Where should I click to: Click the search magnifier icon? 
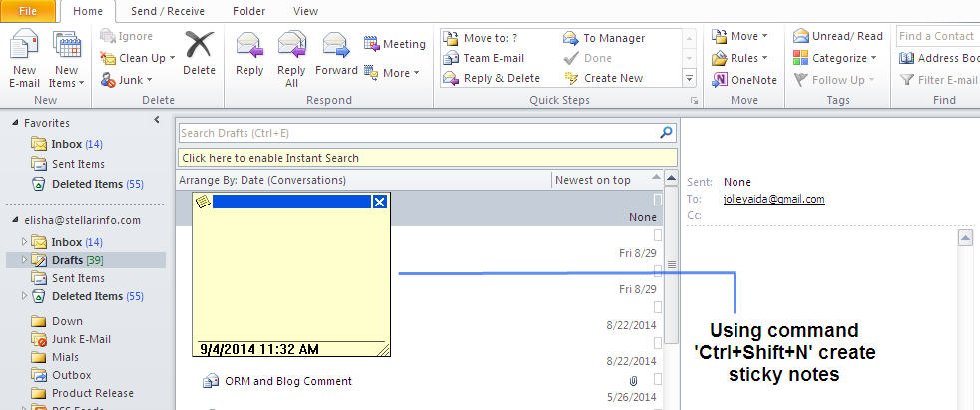(x=666, y=132)
